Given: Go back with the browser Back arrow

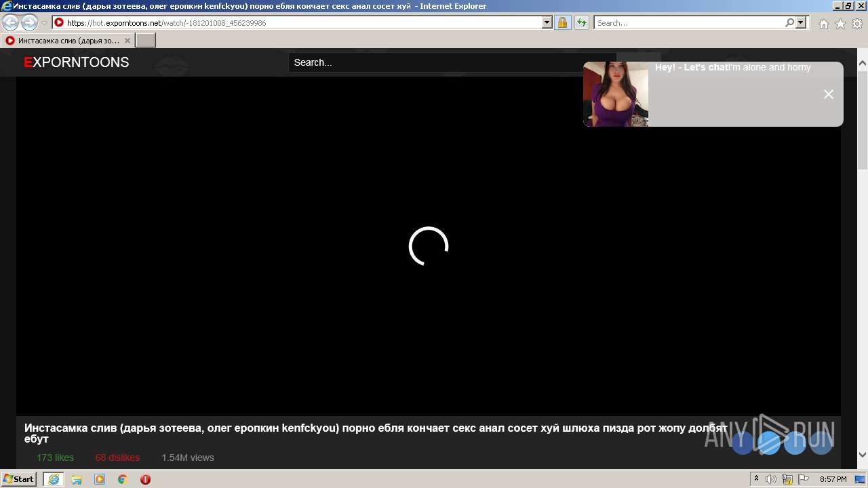Looking at the screenshot, I should (x=11, y=23).
